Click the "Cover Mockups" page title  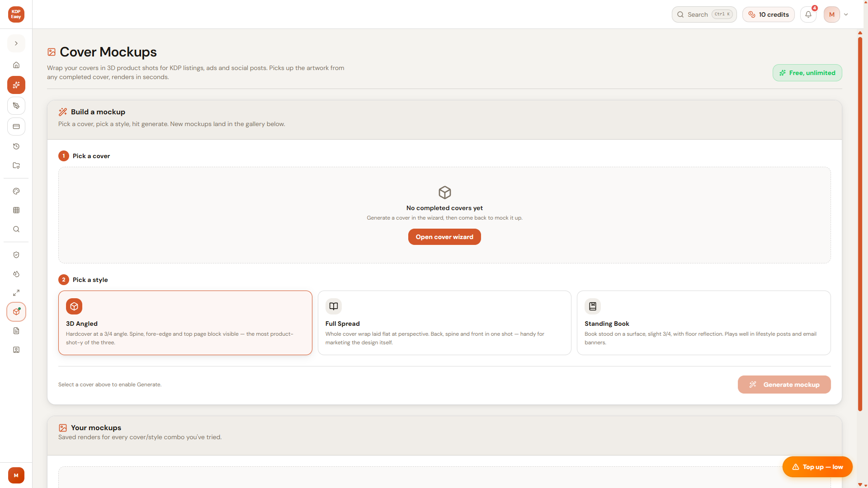pyautogui.click(x=108, y=52)
